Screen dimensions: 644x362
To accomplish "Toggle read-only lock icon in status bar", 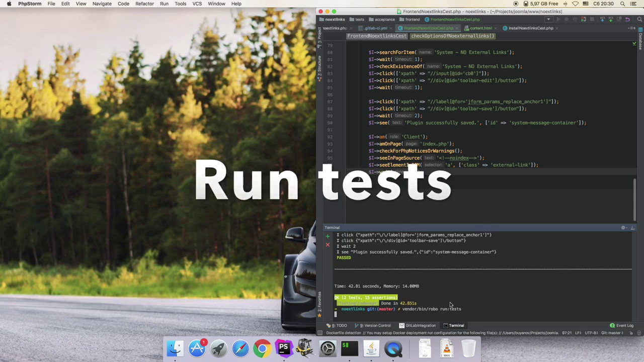I will 630,333.
